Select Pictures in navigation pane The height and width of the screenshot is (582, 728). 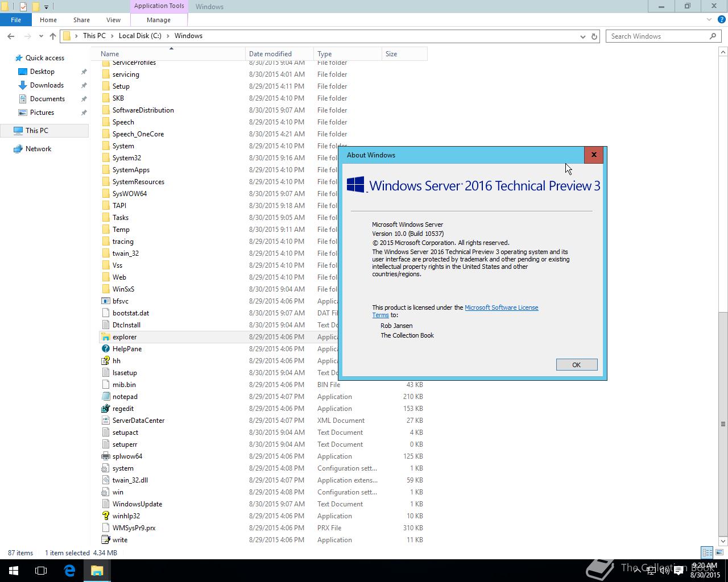(x=43, y=113)
